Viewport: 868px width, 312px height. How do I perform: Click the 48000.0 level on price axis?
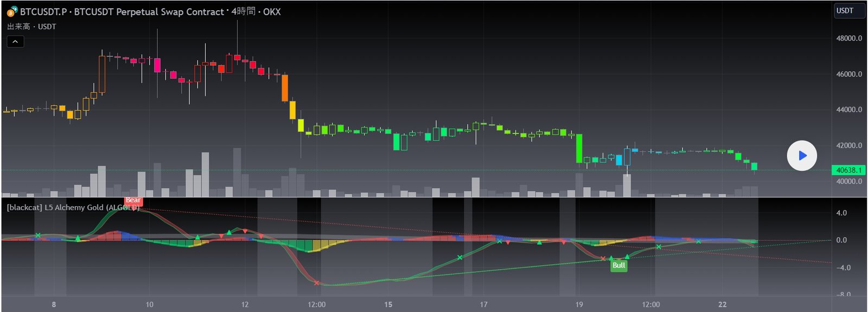(848, 39)
